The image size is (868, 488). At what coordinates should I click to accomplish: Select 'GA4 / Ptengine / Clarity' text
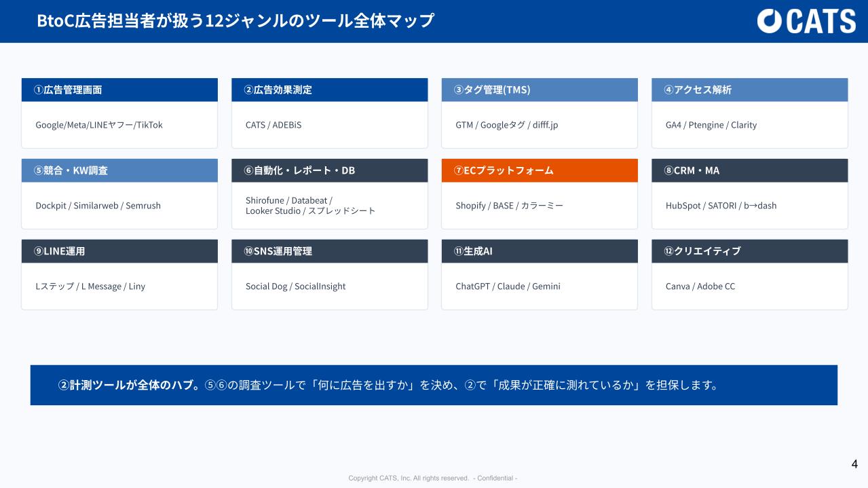point(711,125)
